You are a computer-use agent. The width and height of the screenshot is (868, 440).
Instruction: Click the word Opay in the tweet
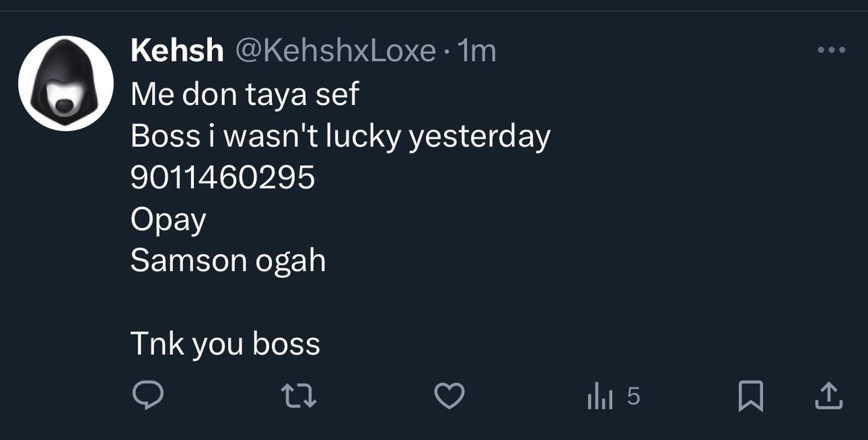click(169, 220)
